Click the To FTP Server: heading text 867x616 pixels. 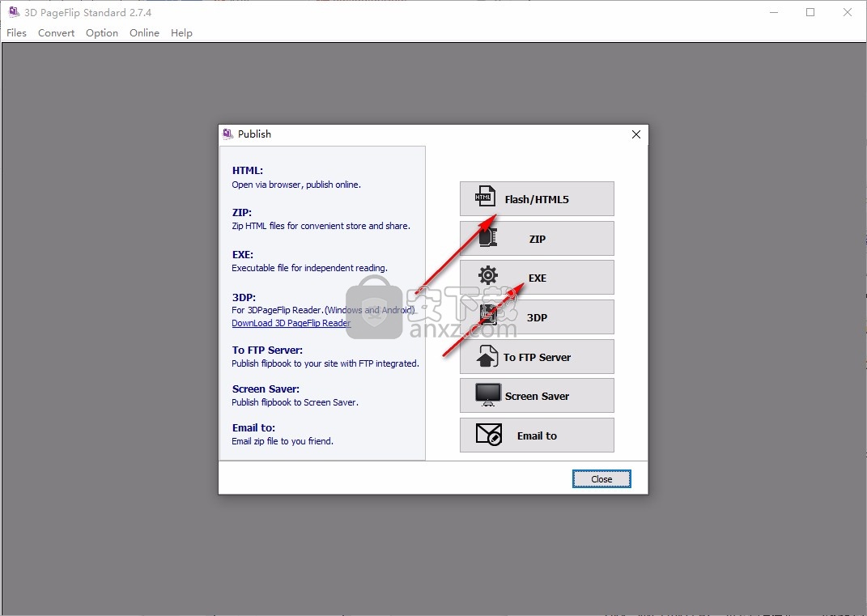coord(268,350)
